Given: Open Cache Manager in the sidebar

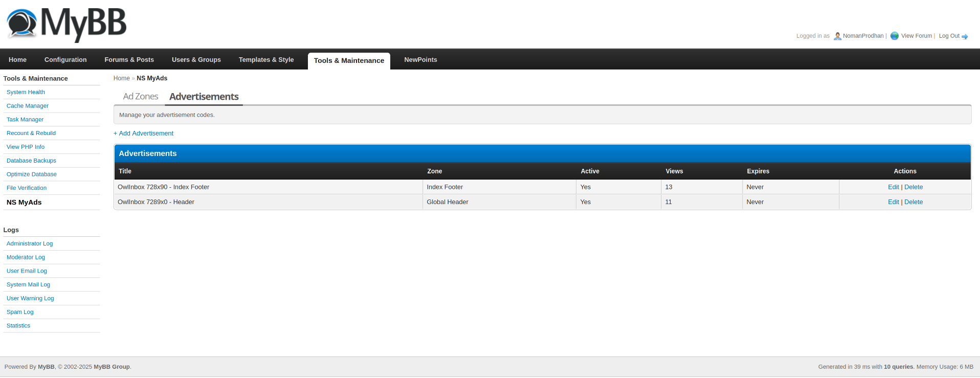Looking at the screenshot, I should pos(28,106).
